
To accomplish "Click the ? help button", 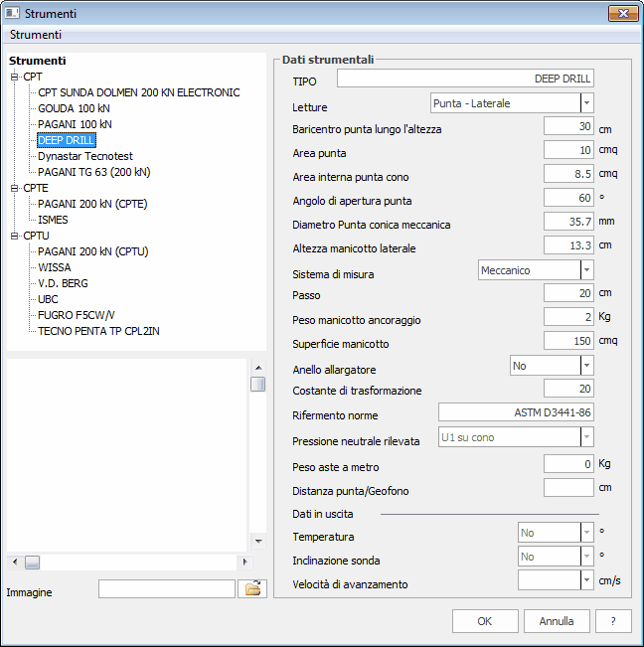I will tap(613, 621).
